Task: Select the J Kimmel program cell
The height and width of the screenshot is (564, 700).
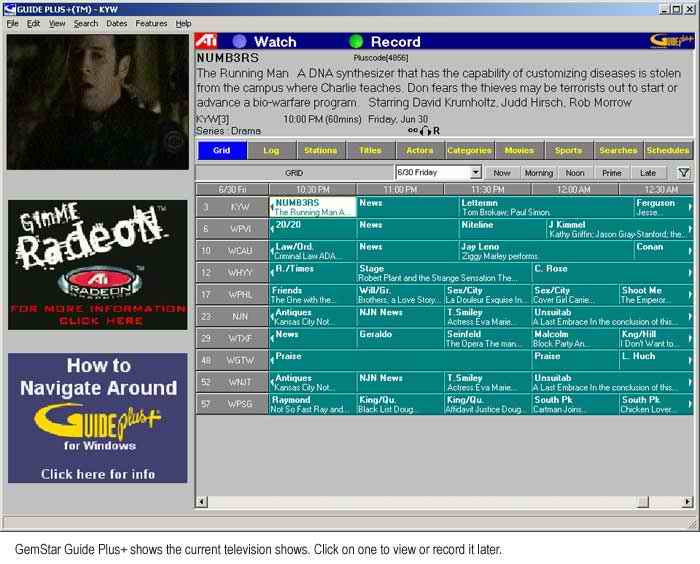Action: tap(619, 229)
